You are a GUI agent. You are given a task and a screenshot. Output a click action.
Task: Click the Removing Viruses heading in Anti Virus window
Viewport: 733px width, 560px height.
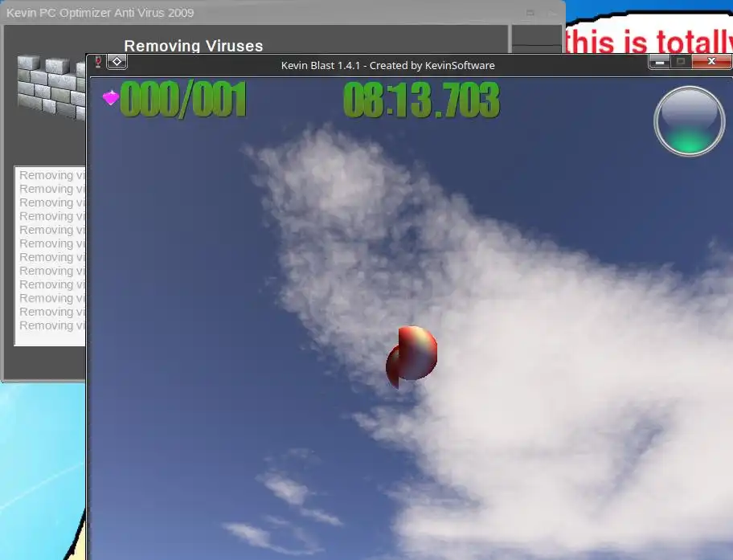click(193, 46)
